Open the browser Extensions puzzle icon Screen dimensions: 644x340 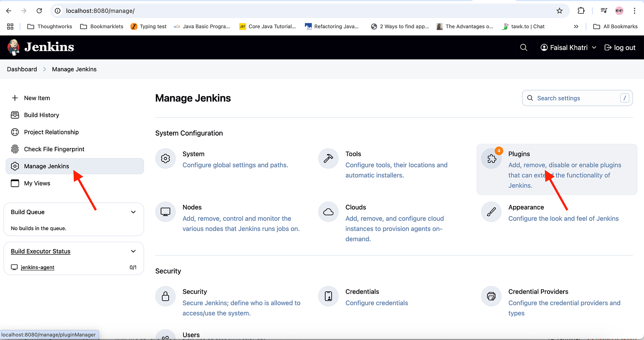point(581,11)
